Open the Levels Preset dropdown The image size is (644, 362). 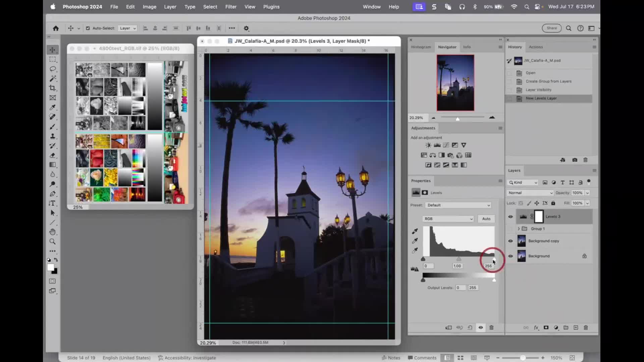coord(458,205)
